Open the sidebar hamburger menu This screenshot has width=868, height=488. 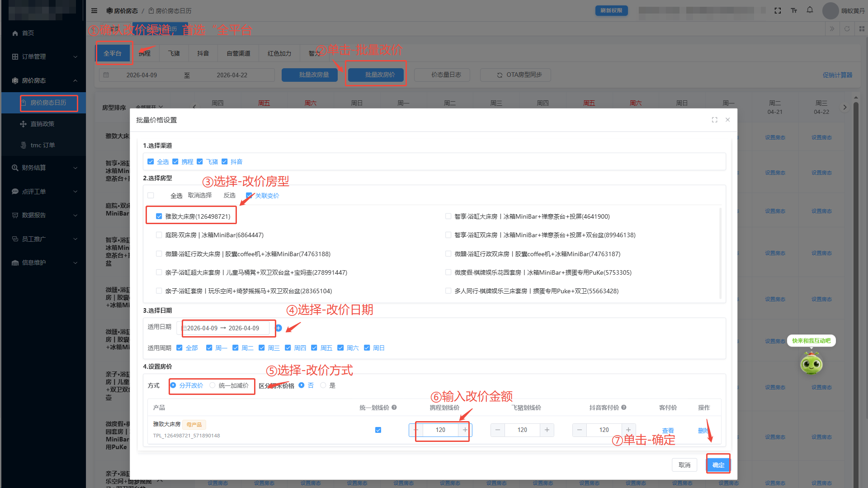94,10
